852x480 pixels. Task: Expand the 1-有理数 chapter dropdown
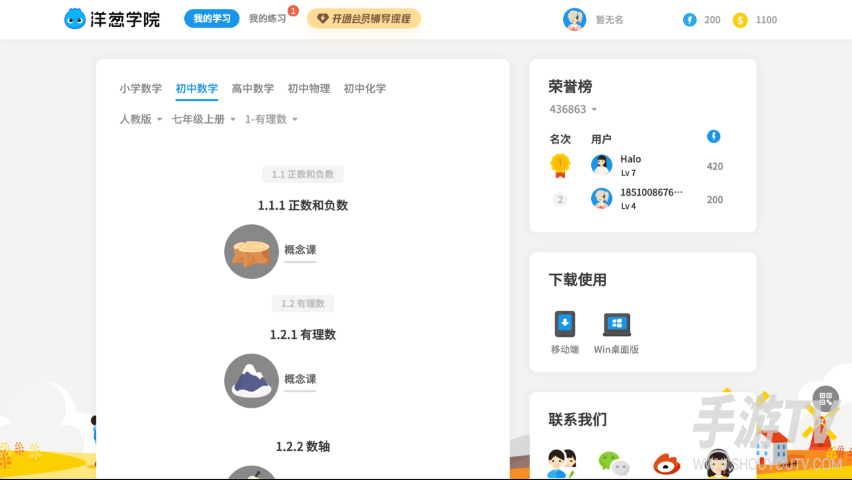271,119
